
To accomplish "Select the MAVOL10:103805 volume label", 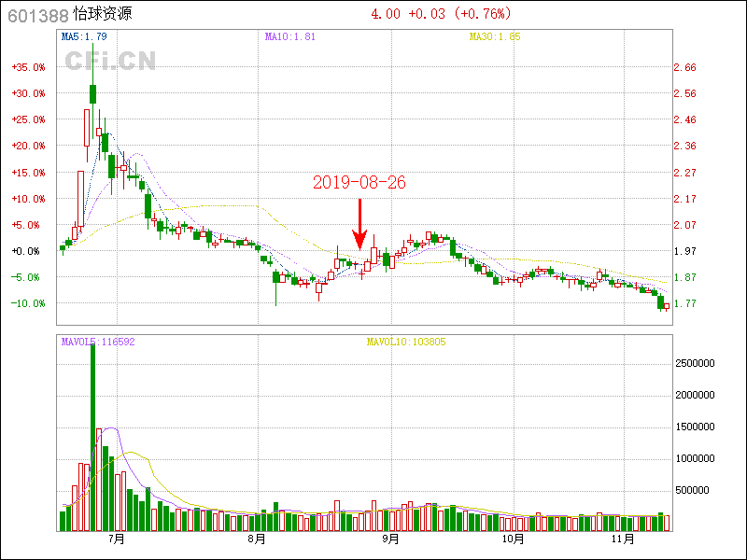I will 405,342.
